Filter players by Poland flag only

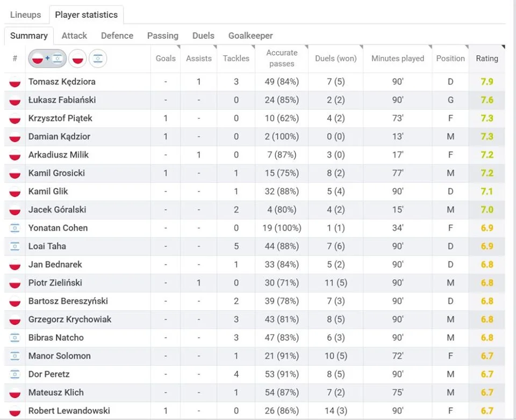[78, 59]
